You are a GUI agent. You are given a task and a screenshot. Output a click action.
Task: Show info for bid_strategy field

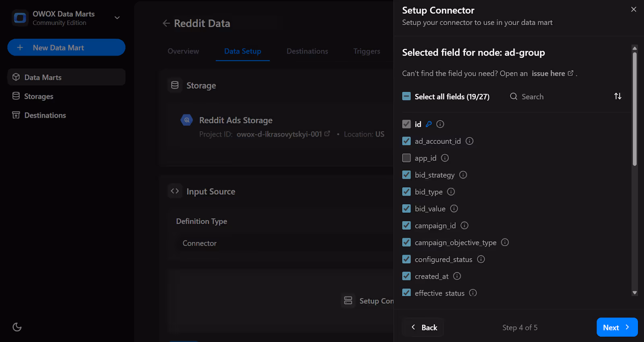click(x=463, y=175)
